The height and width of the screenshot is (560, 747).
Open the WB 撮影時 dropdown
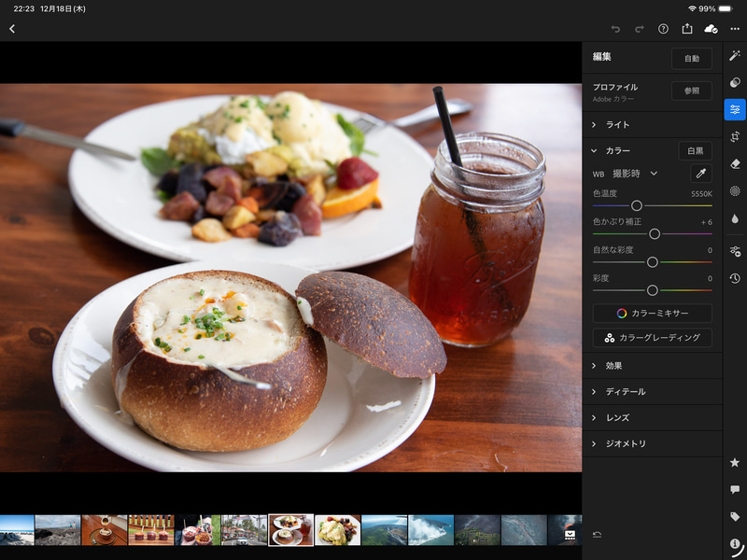click(635, 174)
